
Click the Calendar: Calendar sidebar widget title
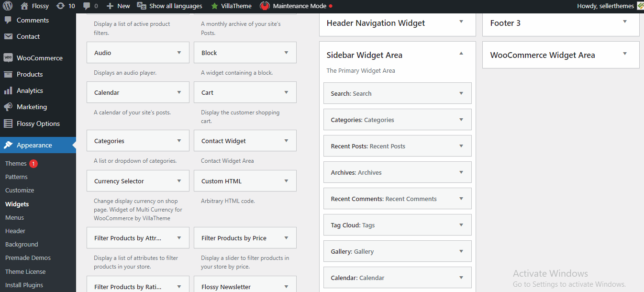coord(357,278)
